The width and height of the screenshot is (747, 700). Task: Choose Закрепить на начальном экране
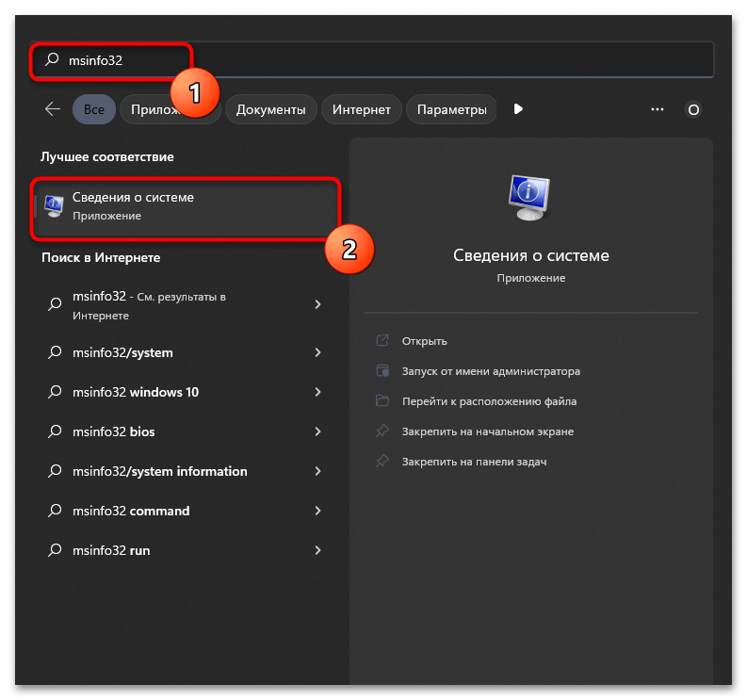(x=487, y=431)
